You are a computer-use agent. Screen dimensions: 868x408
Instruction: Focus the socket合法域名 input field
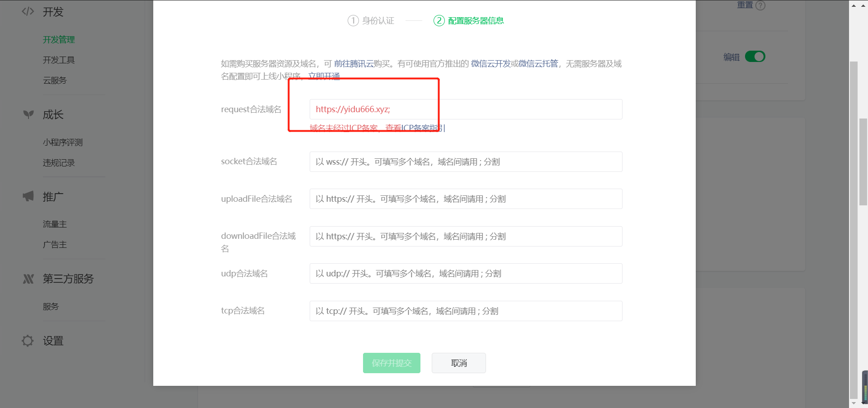click(x=466, y=162)
